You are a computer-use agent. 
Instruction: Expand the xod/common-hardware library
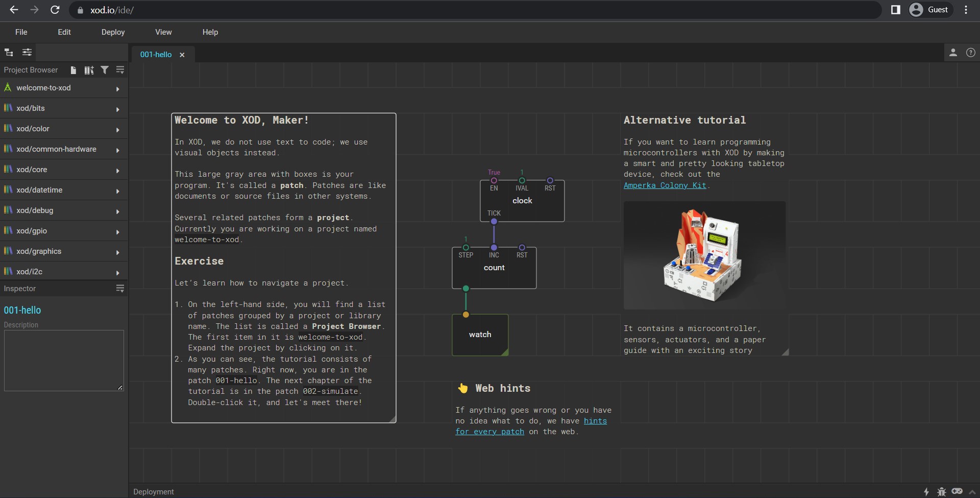point(56,149)
